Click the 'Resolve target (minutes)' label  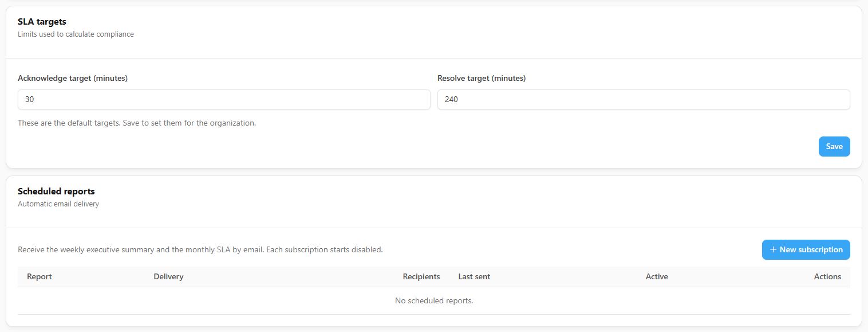click(x=482, y=78)
